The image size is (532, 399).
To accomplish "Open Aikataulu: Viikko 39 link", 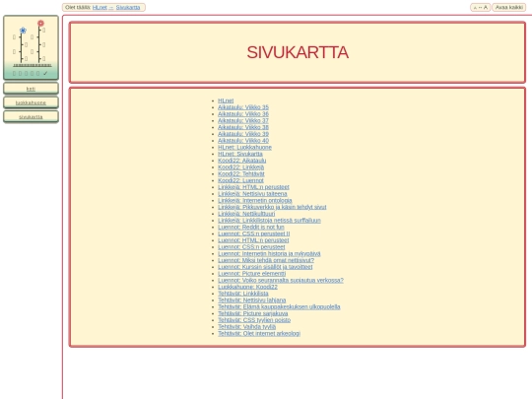I will [243, 134].
